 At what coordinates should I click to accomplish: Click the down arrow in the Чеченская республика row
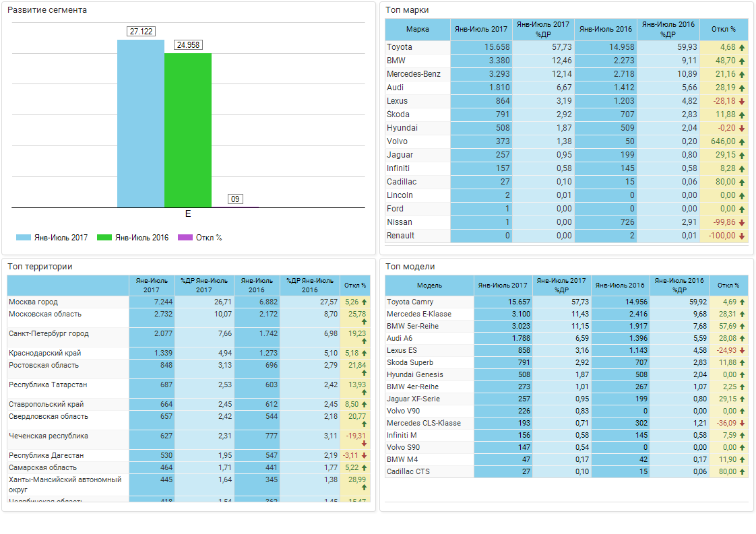pos(364,443)
